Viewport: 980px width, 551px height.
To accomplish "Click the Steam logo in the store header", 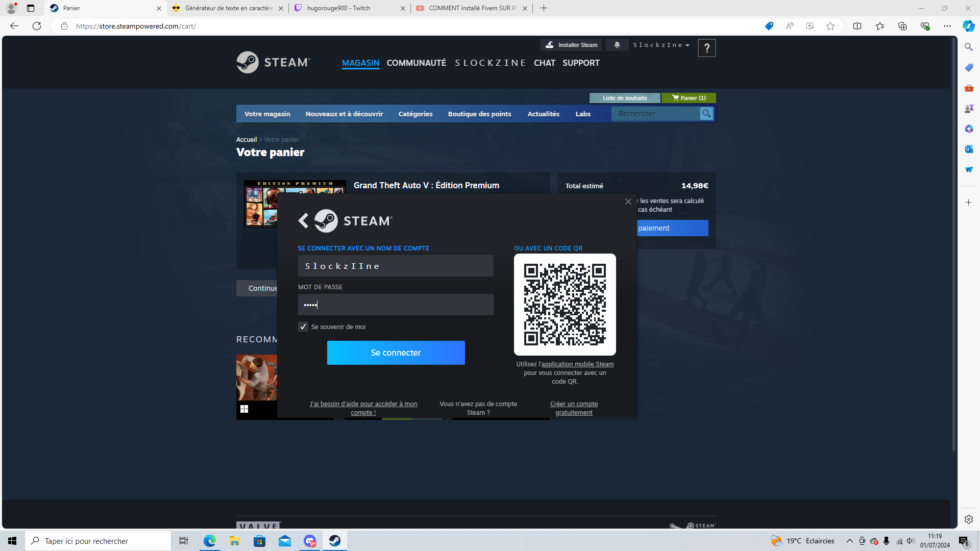I will 273,62.
